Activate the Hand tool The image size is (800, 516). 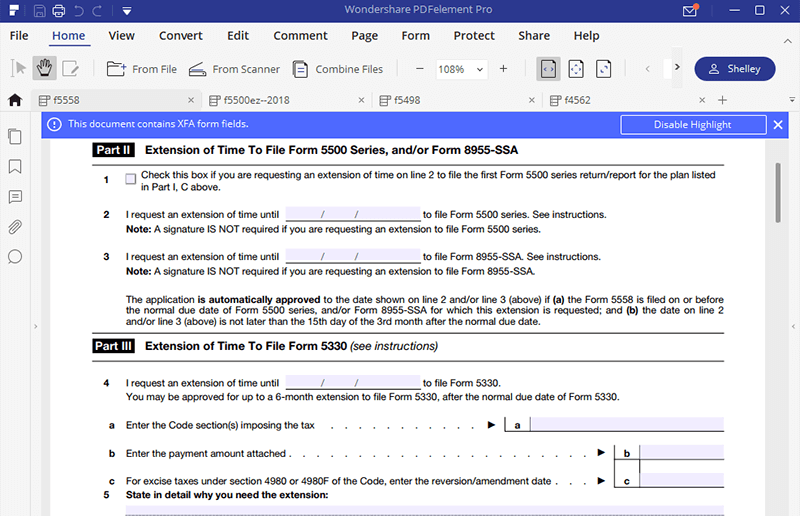(44, 68)
